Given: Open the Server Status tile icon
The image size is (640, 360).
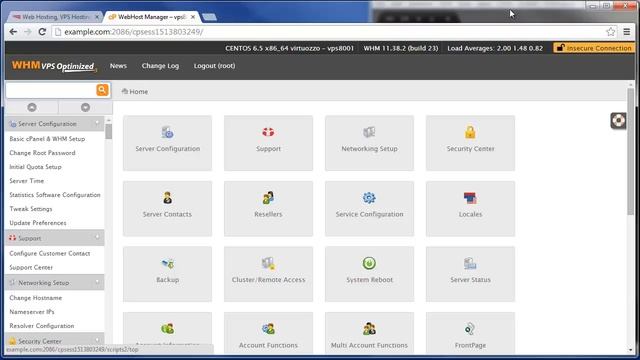Looking at the screenshot, I should [470, 264].
